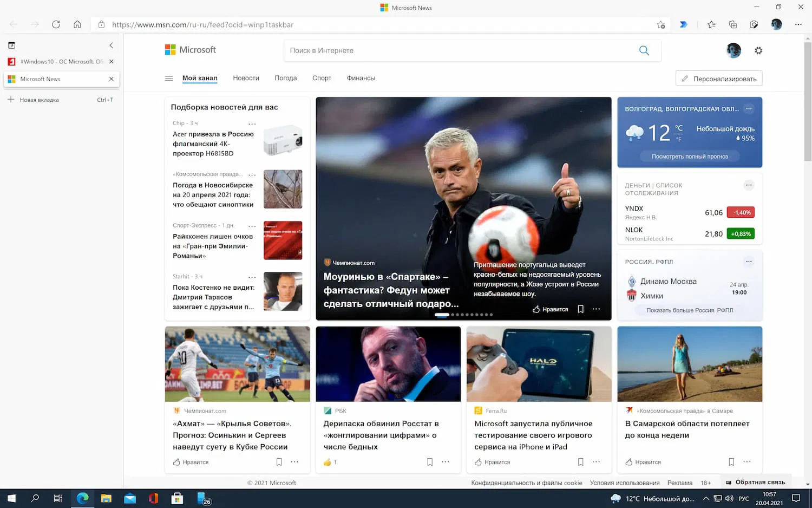The width and height of the screenshot is (812, 508).
Task: Open money watchlist card options
Action: pos(749,185)
